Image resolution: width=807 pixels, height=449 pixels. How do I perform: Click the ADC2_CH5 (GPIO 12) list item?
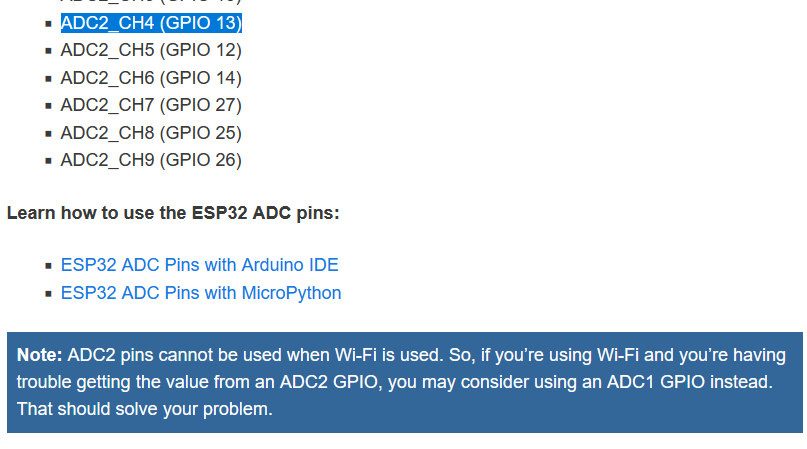pos(151,50)
